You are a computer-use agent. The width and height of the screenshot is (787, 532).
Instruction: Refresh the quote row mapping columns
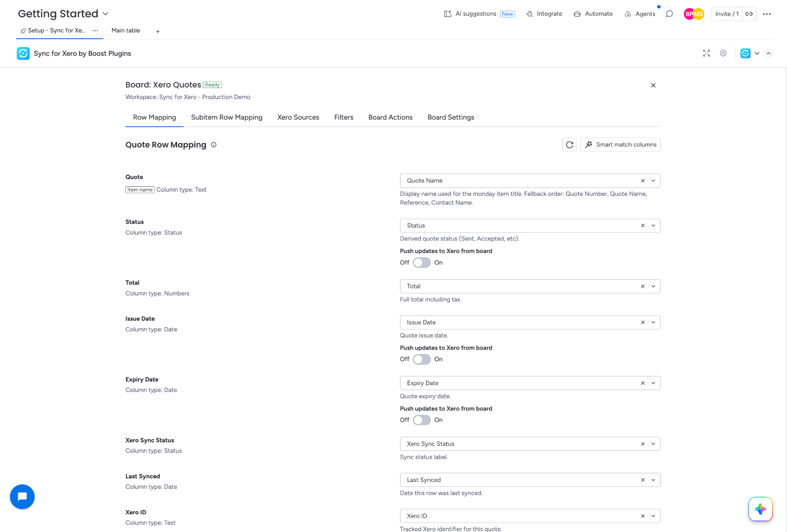pyautogui.click(x=569, y=145)
